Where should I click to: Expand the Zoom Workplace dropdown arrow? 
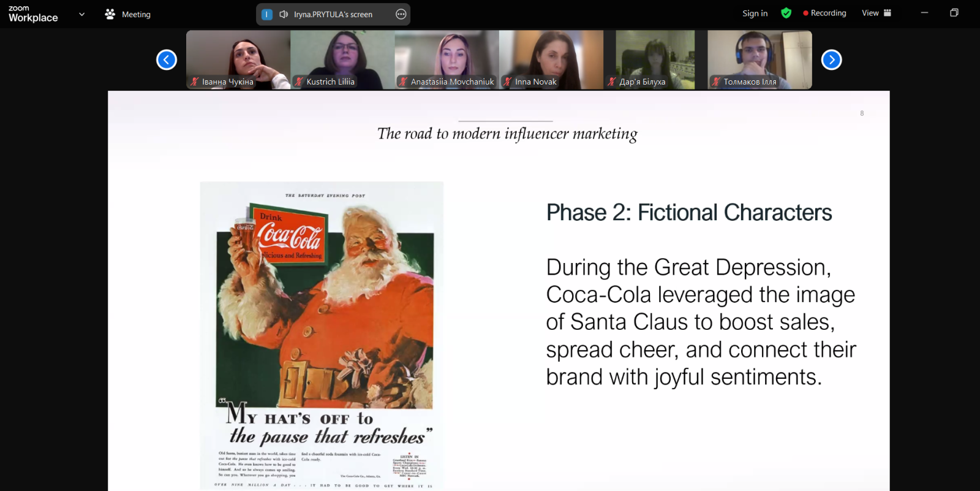click(82, 14)
